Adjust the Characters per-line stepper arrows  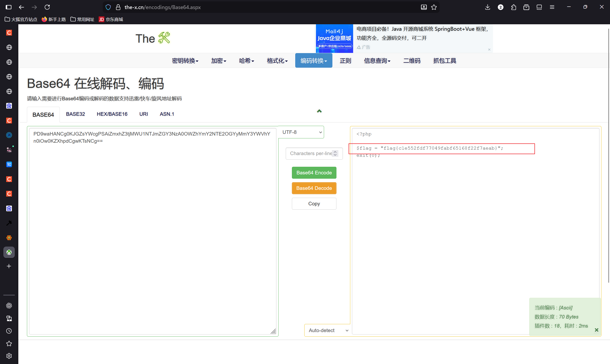tap(335, 153)
